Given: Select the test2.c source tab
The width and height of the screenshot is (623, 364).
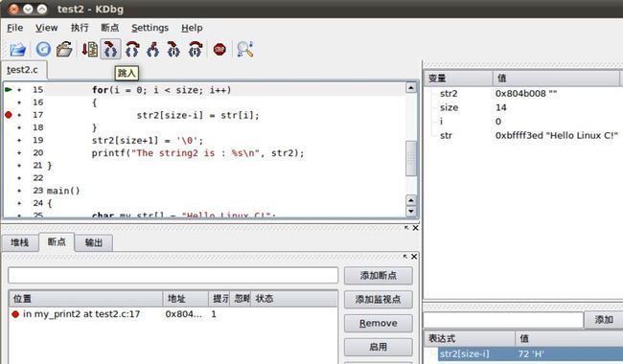Looking at the screenshot, I should point(23,70).
